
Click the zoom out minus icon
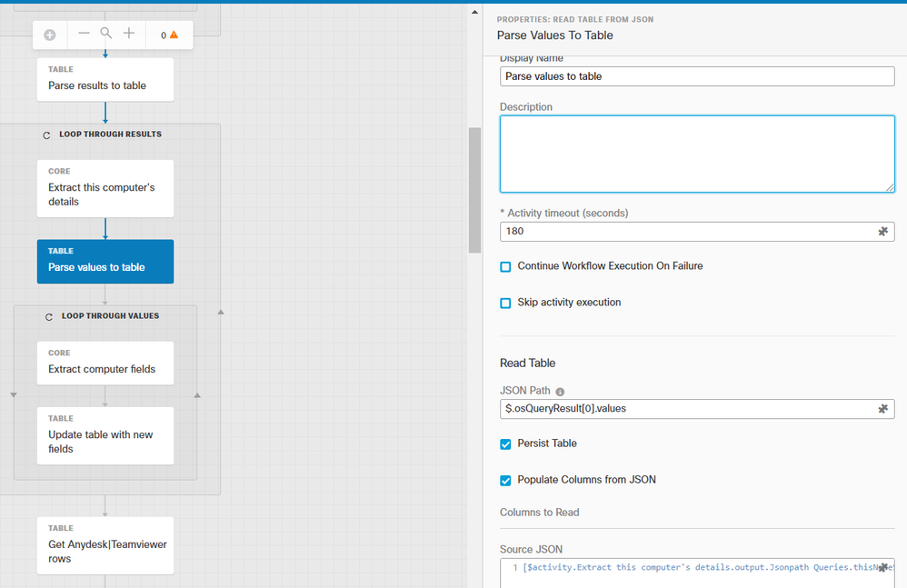(x=84, y=34)
